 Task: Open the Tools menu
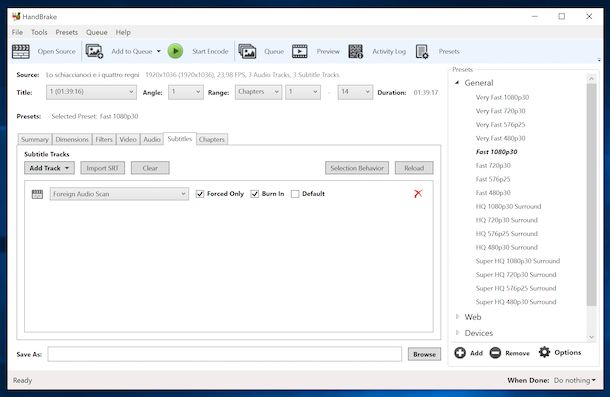pos(39,32)
